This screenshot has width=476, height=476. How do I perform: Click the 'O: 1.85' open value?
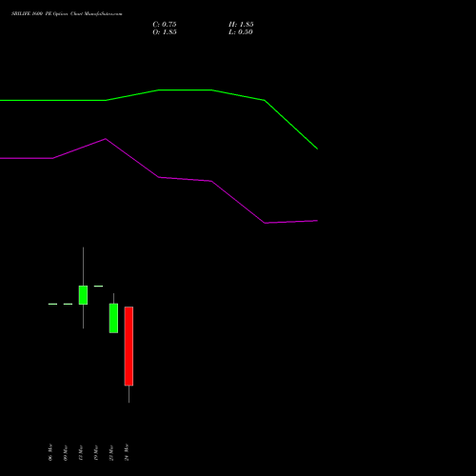pos(165,32)
